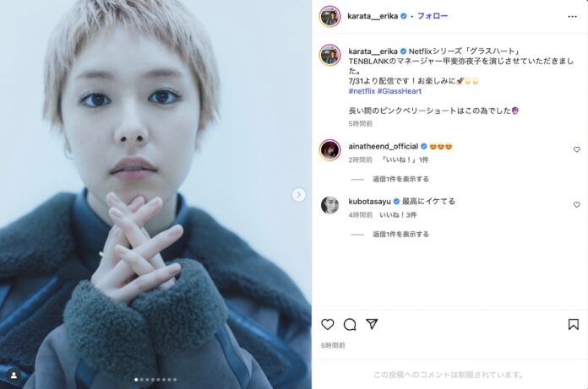The width and height of the screenshot is (588, 389).
Task: Open the #GlassHeart hashtag
Action: 400,91
